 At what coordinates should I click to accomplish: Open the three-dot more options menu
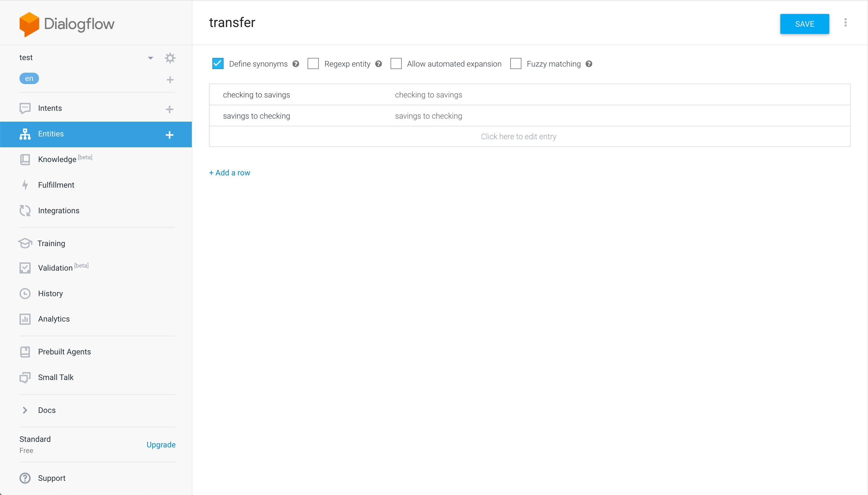(845, 23)
